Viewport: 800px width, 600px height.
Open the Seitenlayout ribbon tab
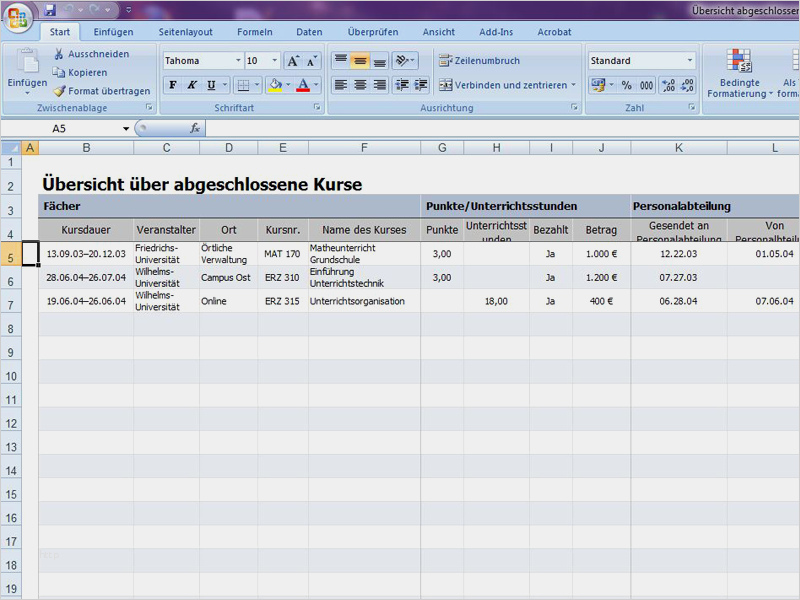(x=185, y=32)
